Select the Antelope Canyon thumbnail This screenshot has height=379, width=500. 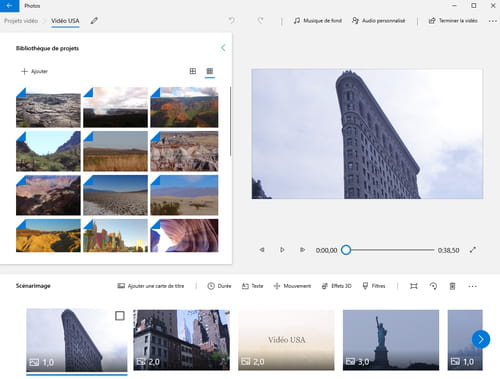tap(184, 235)
